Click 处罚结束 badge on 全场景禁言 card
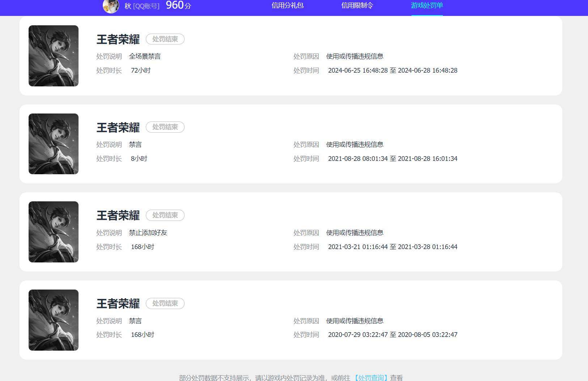Screen dimensions: 588x381 [165, 39]
